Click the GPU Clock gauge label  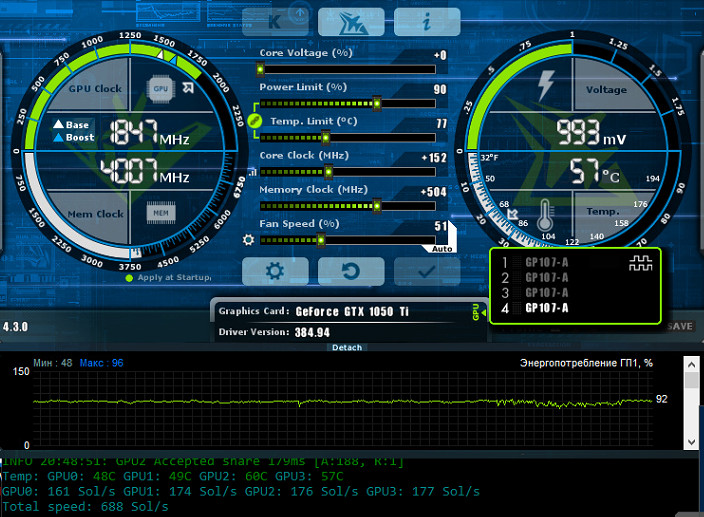(95, 89)
